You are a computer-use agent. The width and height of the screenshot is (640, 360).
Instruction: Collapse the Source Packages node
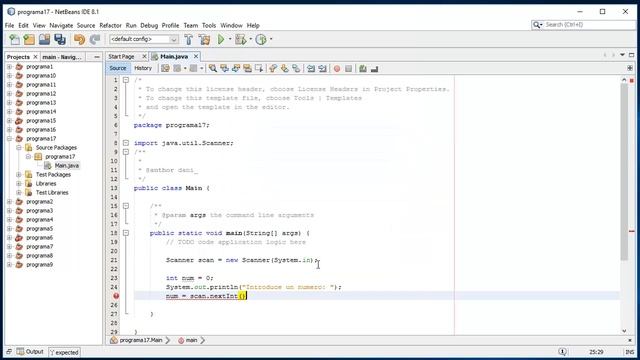click(x=19, y=148)
